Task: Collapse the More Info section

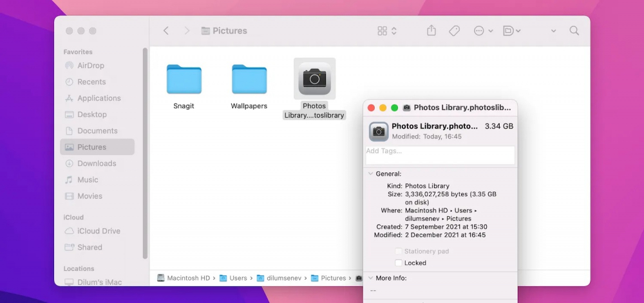Action: (x=370, y=278)
